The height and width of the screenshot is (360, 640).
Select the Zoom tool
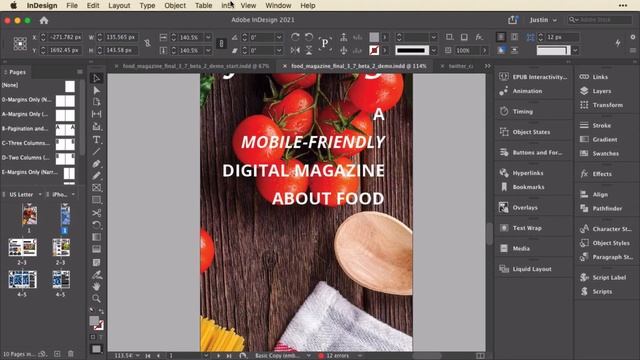pos(96,298)
